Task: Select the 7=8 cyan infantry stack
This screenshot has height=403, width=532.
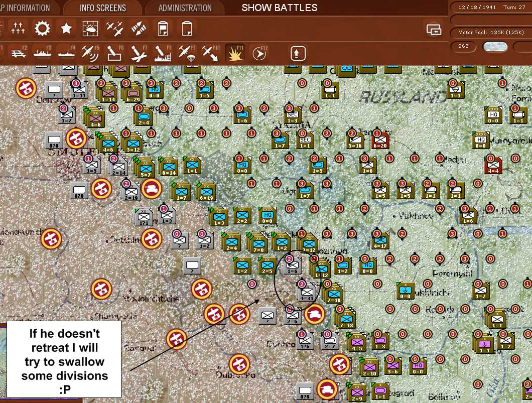Action: [x=258, y=244]
